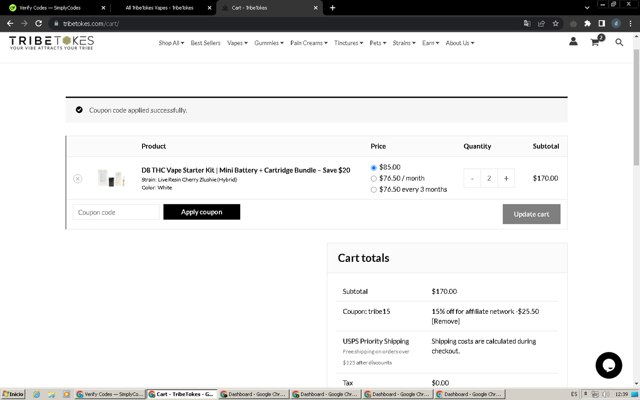Click the $170.00 cart totals subtotal
The image size is (640, 400).
[444, 291]
